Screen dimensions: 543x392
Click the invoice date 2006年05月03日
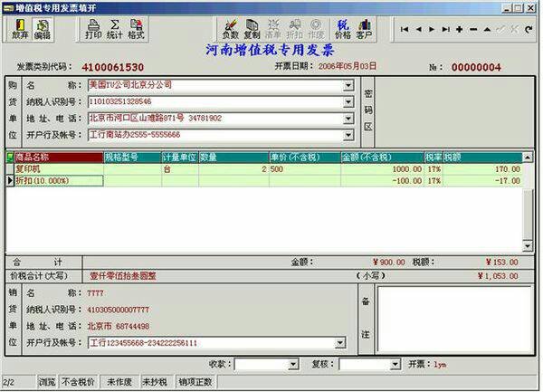(x=348, y=66)
